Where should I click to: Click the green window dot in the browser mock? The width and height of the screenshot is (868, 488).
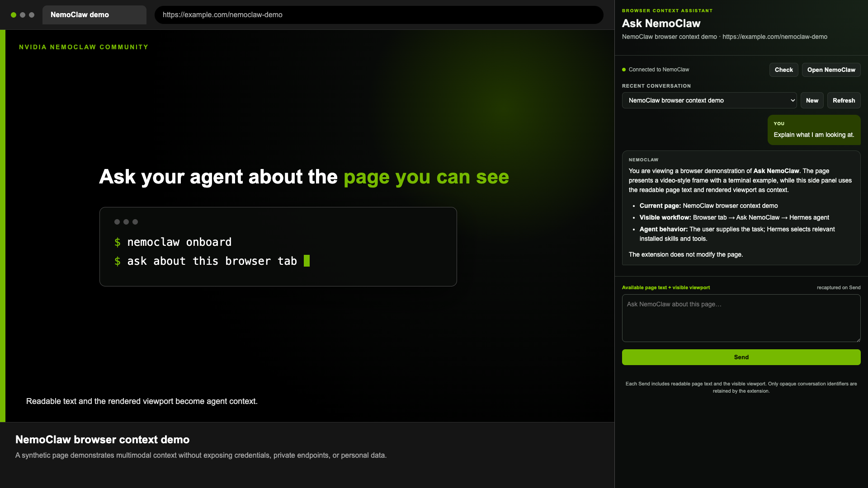[14, 15]
